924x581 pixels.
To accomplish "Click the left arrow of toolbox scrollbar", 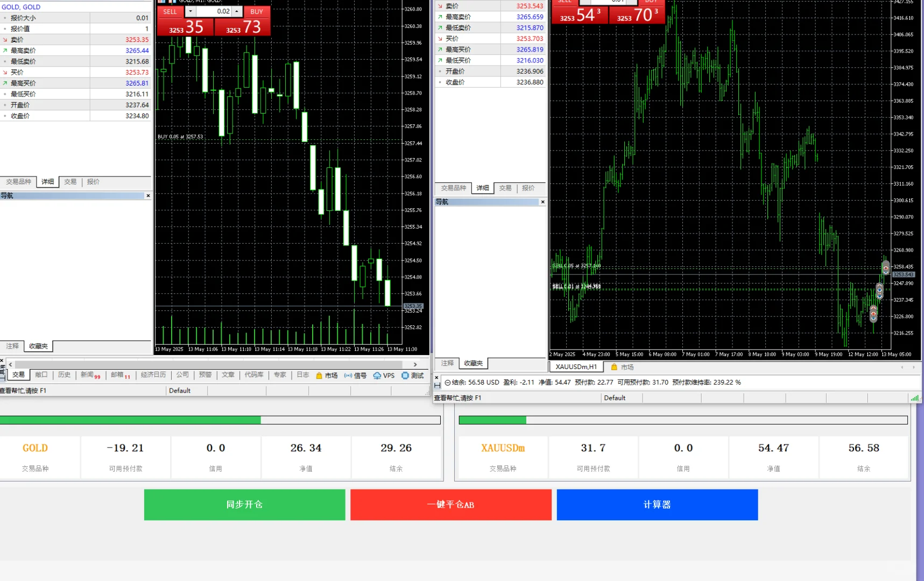I will coord(10,364).
